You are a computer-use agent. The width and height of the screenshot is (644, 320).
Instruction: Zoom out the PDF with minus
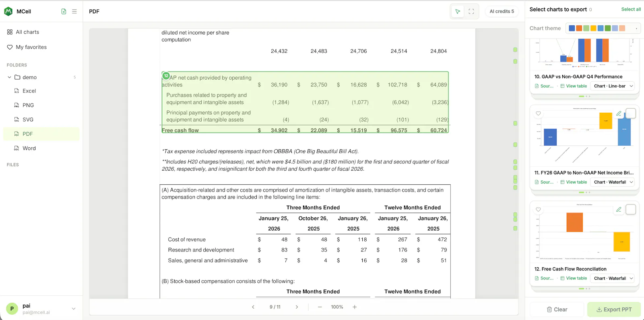pyautogui.click(x=320, y=307)
